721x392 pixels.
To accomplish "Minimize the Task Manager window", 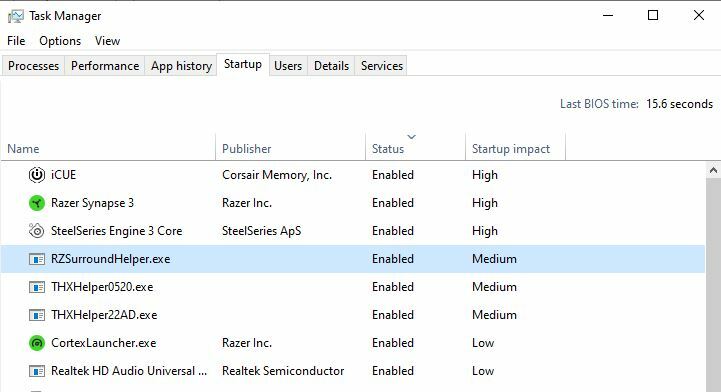I will (608, 16).
